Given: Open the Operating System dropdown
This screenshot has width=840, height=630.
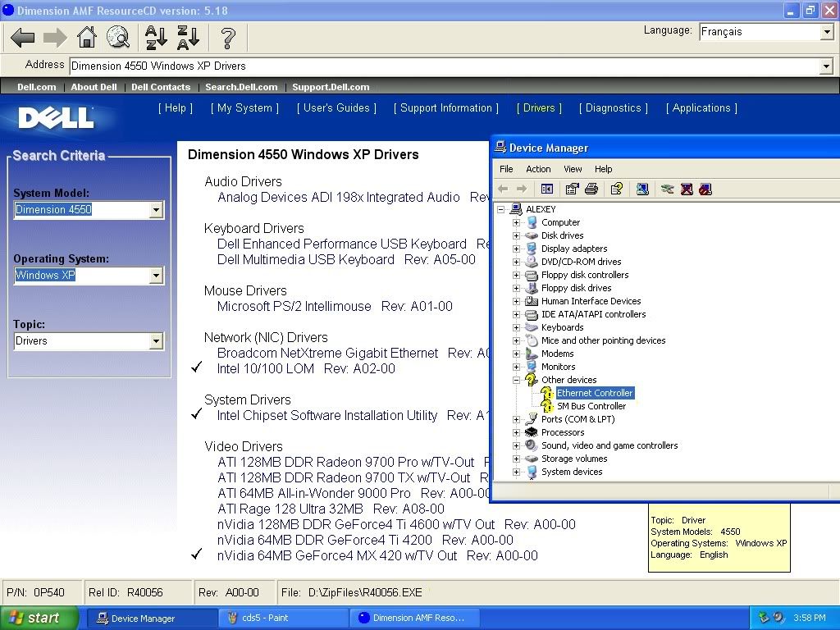Looking at the screenshot, I should 156,276.
